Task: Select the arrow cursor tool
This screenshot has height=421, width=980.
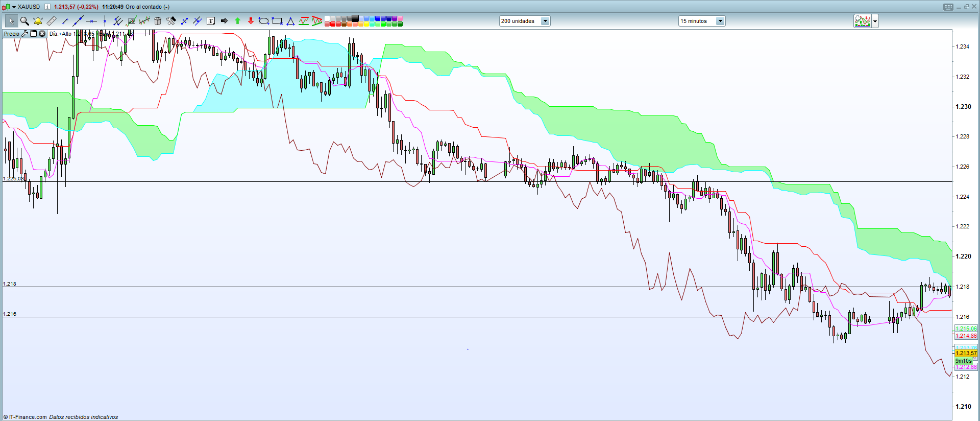Action: tap(11, 21)
